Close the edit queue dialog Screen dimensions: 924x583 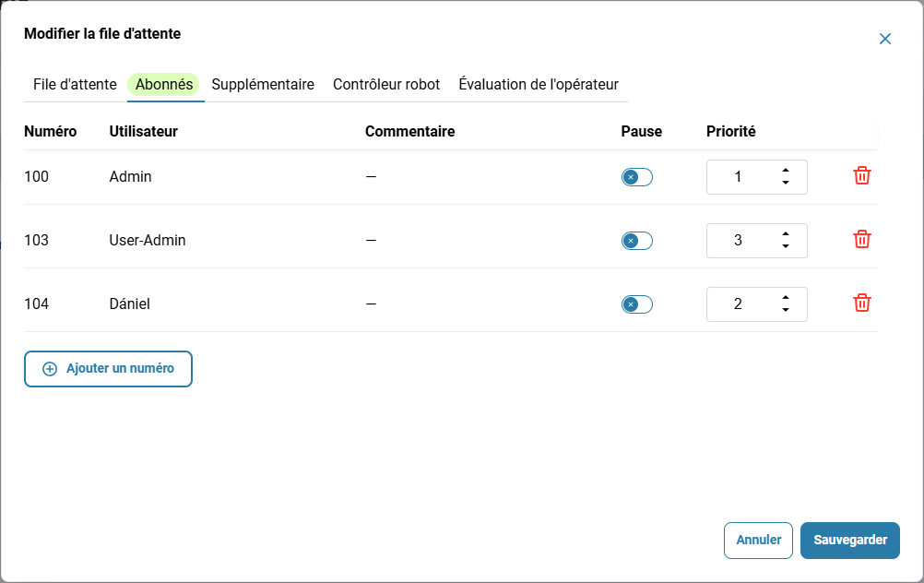click(884, 39)
